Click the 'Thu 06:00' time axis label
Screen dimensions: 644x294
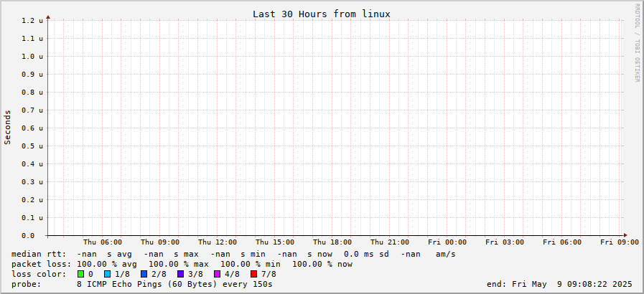pos(102,242)
